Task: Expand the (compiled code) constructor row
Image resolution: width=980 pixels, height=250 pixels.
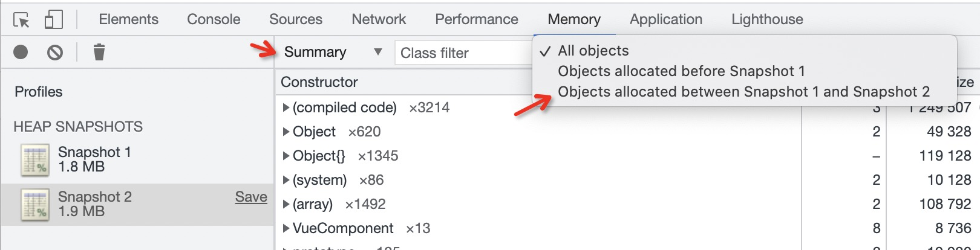Action: point(286,107)
